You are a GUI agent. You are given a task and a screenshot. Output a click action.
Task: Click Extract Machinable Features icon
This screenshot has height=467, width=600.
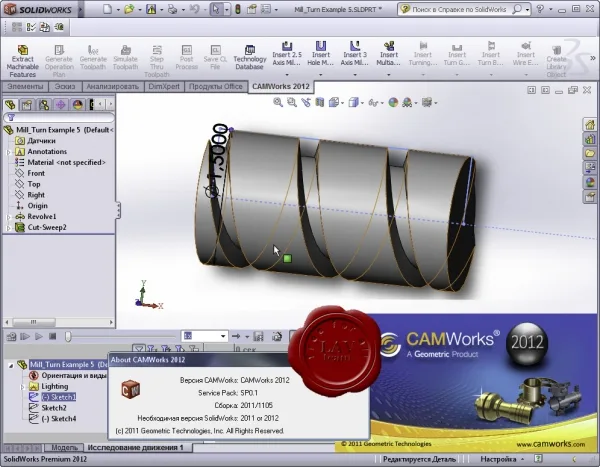23,61
